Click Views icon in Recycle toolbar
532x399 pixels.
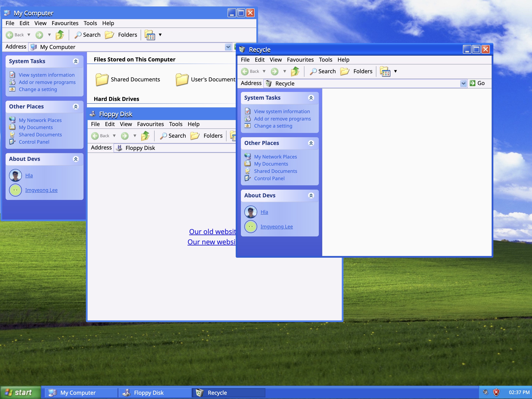(385, 72)
